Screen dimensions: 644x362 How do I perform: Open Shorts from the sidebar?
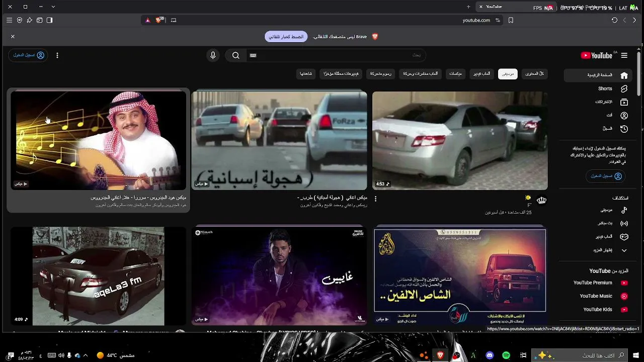[x=598, y=88]
